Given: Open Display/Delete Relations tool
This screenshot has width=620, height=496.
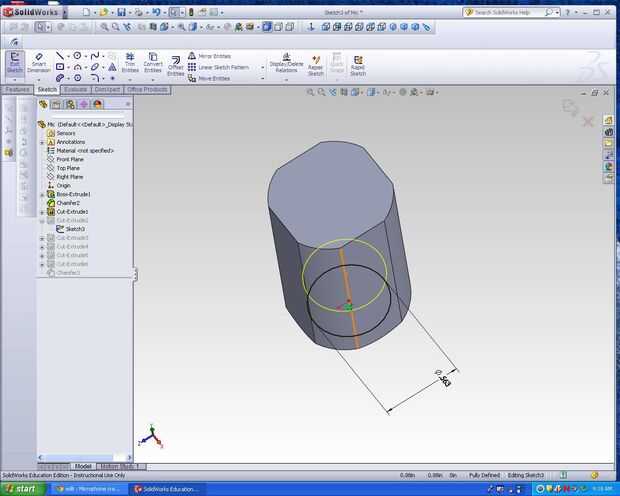Looking at the screenshot, I should coord(286,64).
